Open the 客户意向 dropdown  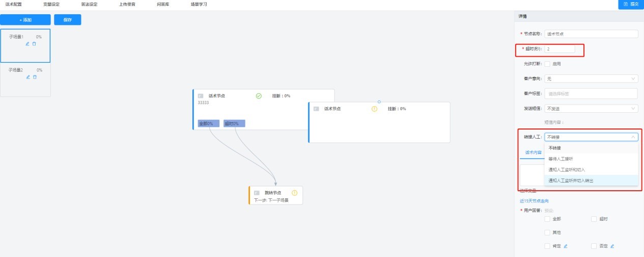click(591, 79)
